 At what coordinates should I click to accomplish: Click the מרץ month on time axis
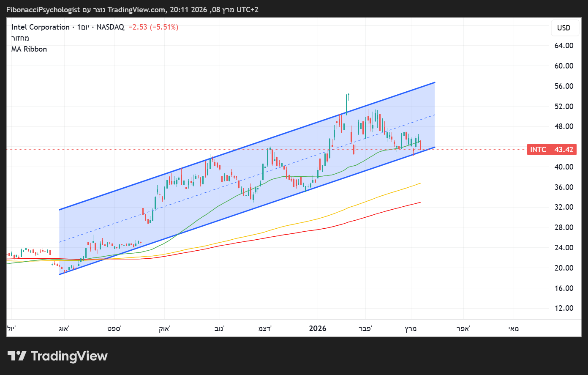point(411,328)
